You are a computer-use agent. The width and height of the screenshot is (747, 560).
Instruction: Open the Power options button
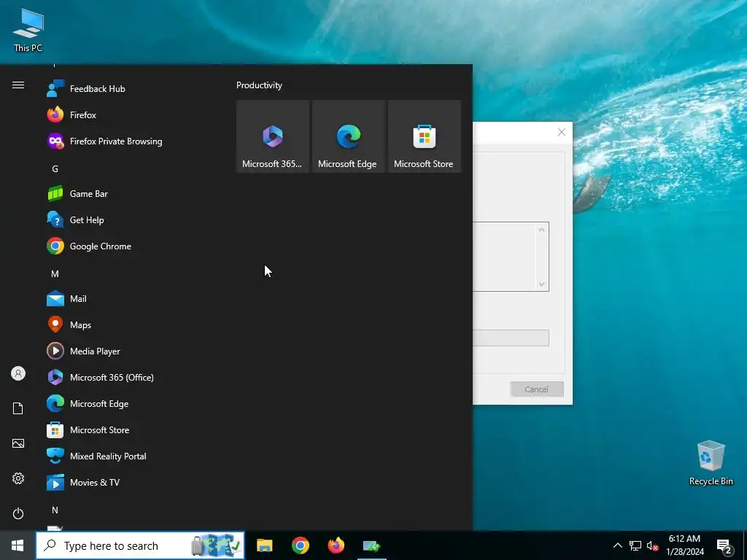click(x=18, y=513)
